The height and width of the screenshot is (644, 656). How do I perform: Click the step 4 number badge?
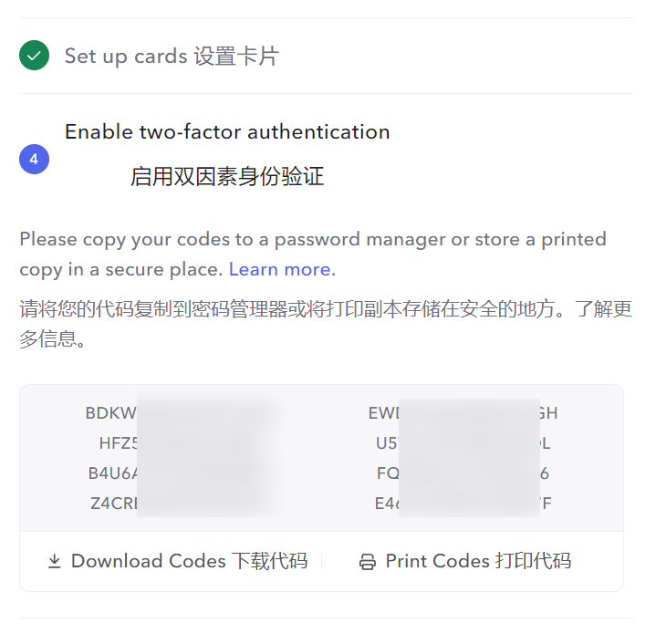tap(34, 160)
